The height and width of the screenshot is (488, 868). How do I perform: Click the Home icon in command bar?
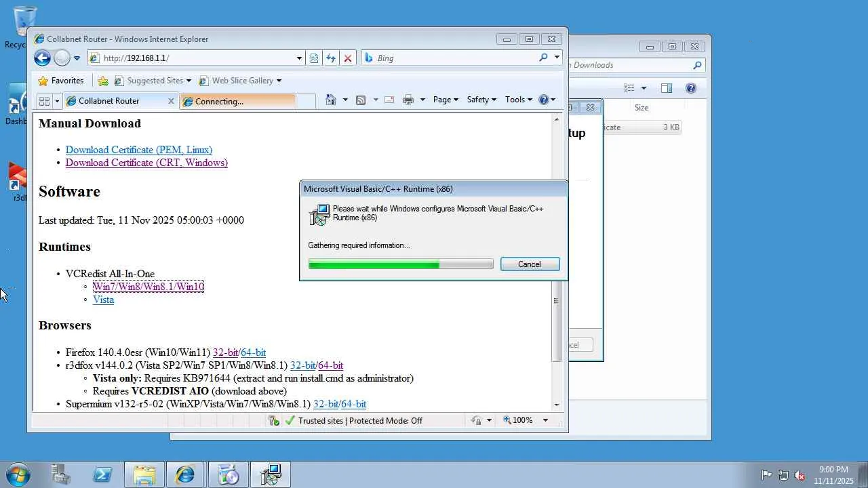point(330,100)
